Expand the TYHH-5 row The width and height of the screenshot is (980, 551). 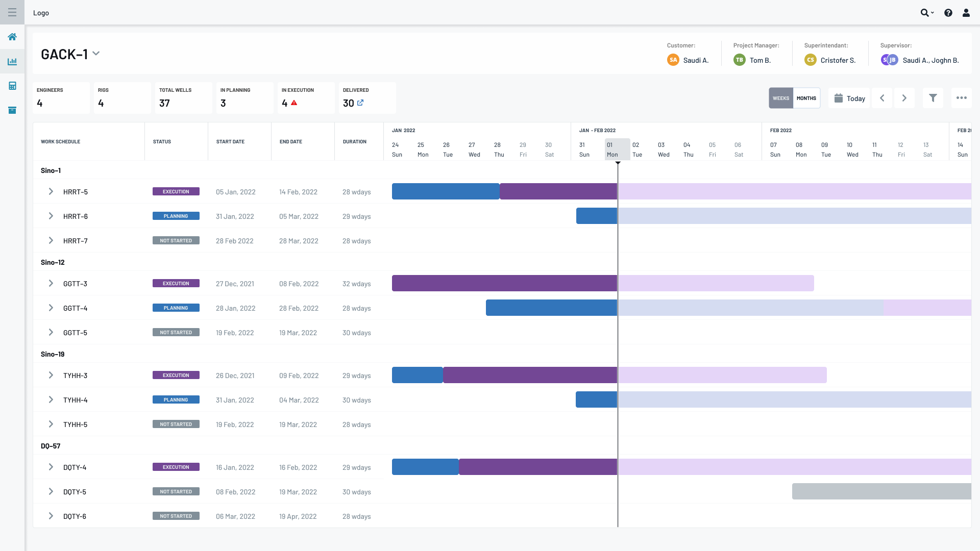[x=51, y=424]
